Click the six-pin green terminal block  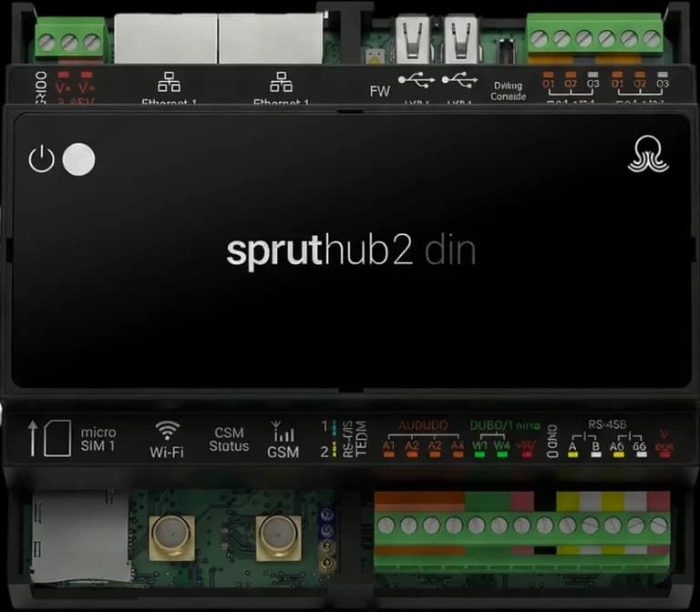[x=594, y=35]
